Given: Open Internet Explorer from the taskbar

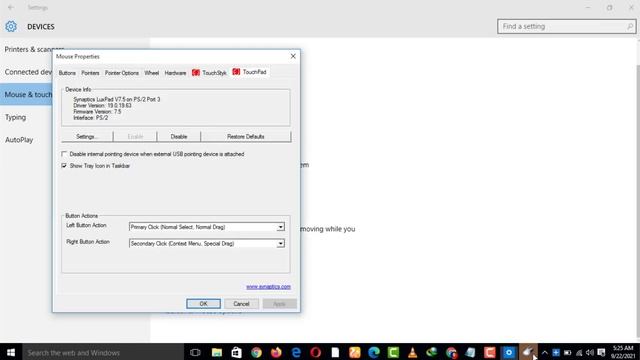Looking at the screenshot, I should point(296,352).
